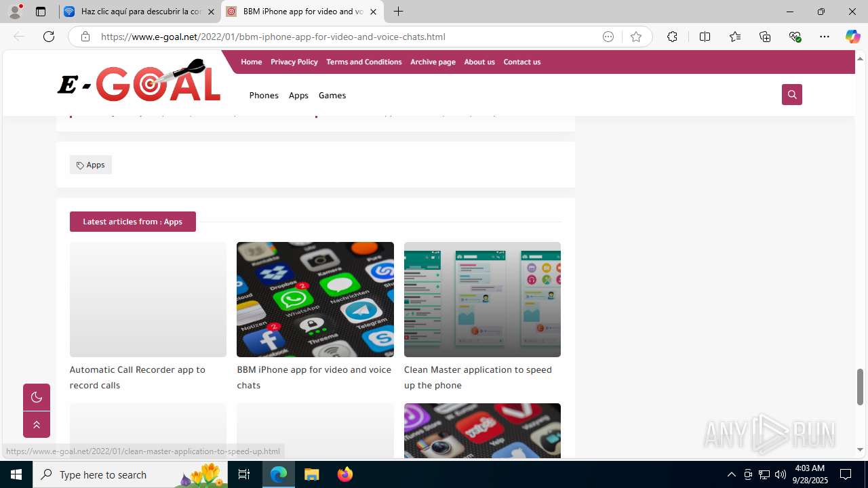Open Split screen icon
This screenshot has height=488, width=868.
705,37
